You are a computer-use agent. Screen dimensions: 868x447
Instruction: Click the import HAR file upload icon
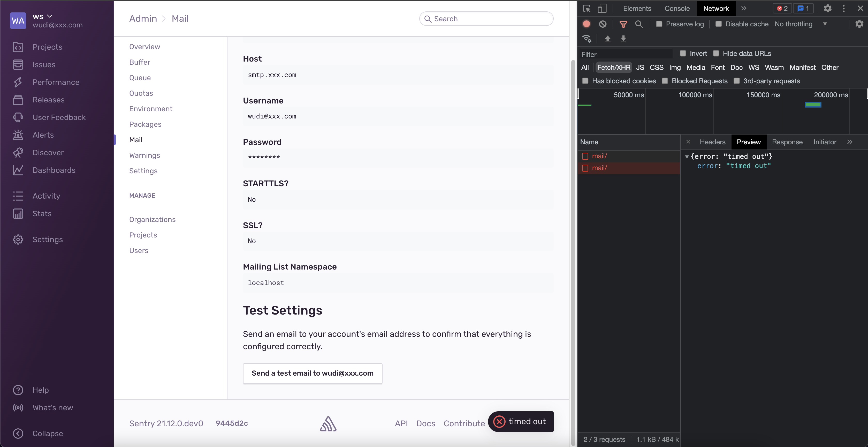click(607, 39)
